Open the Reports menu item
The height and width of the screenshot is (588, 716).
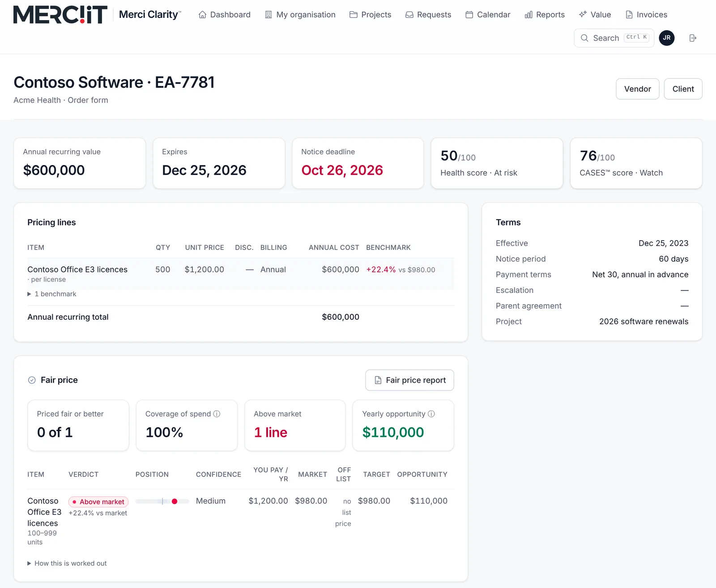click(545, 15)
